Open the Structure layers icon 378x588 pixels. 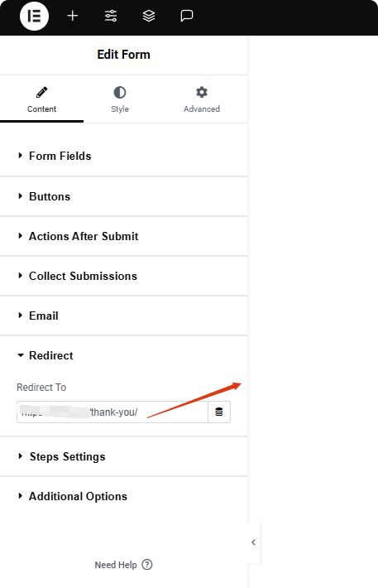(x=149, y=16)
